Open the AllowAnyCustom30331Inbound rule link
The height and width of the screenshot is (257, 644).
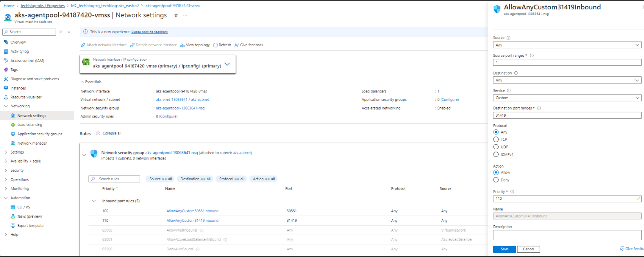coord(192,211)
